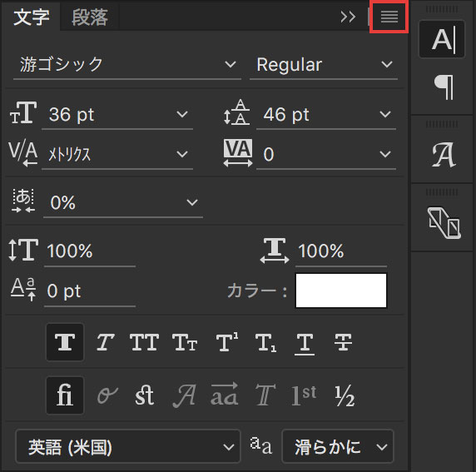Screen dimensions: 476x472
Task: Switch to the 段落 tab
Action: [x=90, y=17]
